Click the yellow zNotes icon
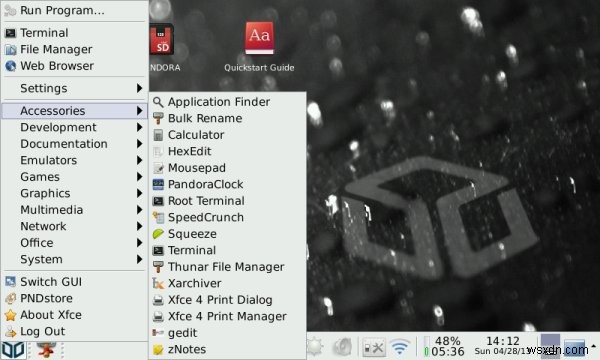 (x=158, y=349)
